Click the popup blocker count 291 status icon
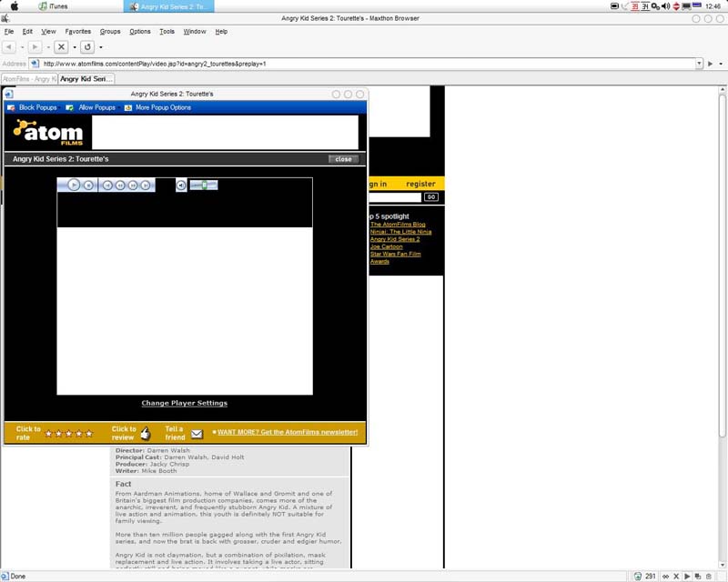The image size is (728, 582). pos(645,576)
